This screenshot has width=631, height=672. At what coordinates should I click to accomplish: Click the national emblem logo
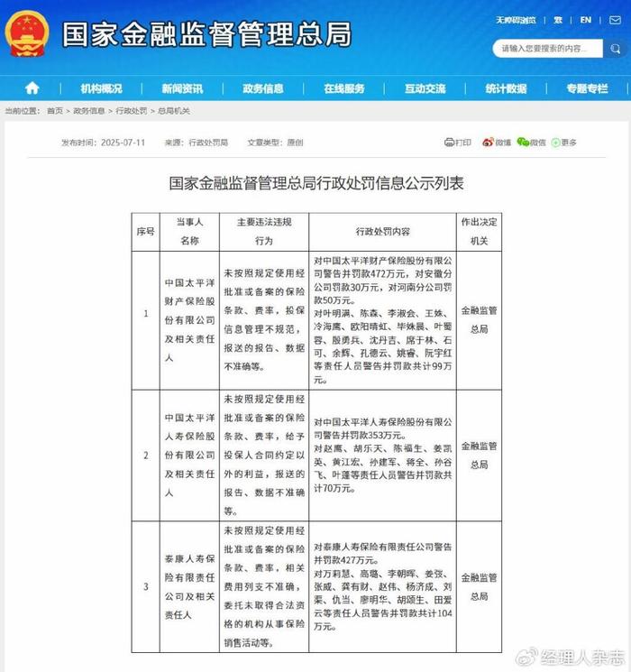27,34
